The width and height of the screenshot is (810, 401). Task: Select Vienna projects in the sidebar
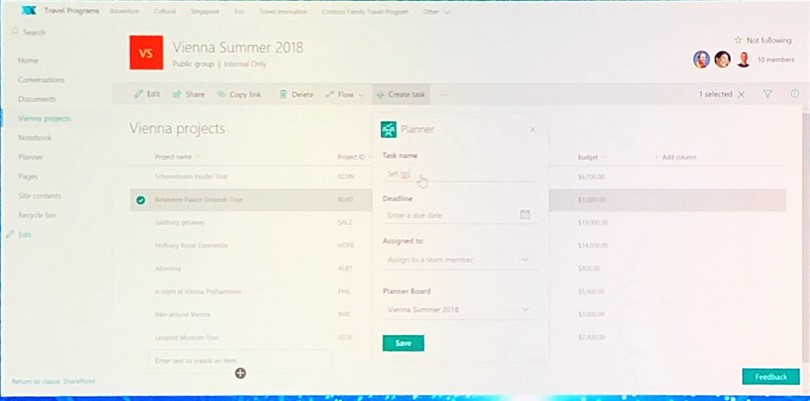pos(44,118)
